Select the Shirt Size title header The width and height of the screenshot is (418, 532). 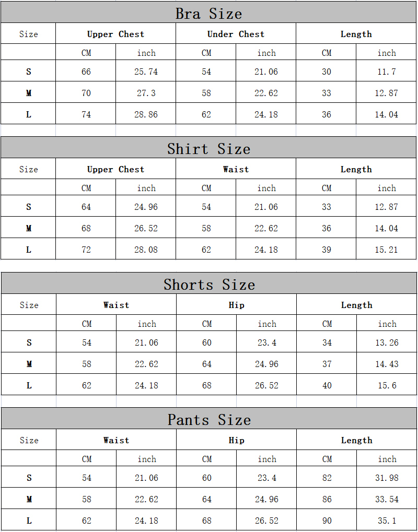point(208,148)
